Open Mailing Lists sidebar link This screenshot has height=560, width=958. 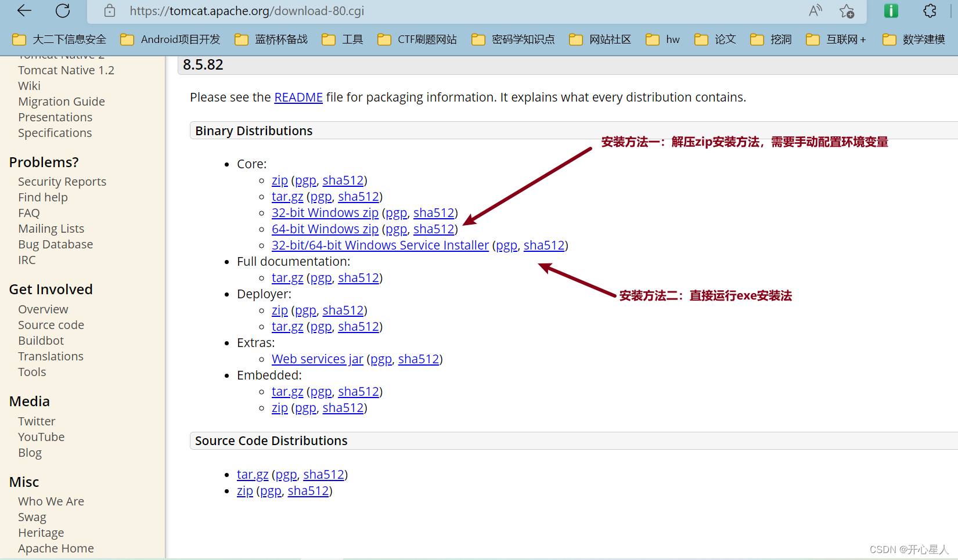coord(51,229)
